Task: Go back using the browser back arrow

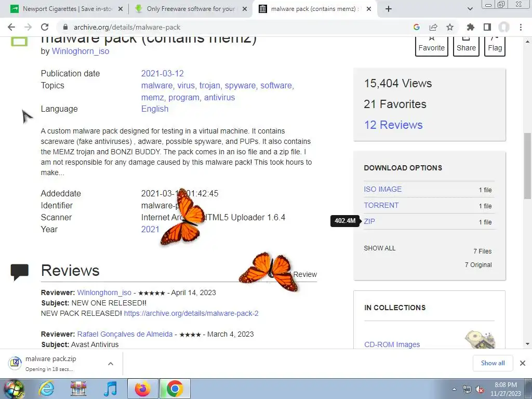Action: pos(11,27)
